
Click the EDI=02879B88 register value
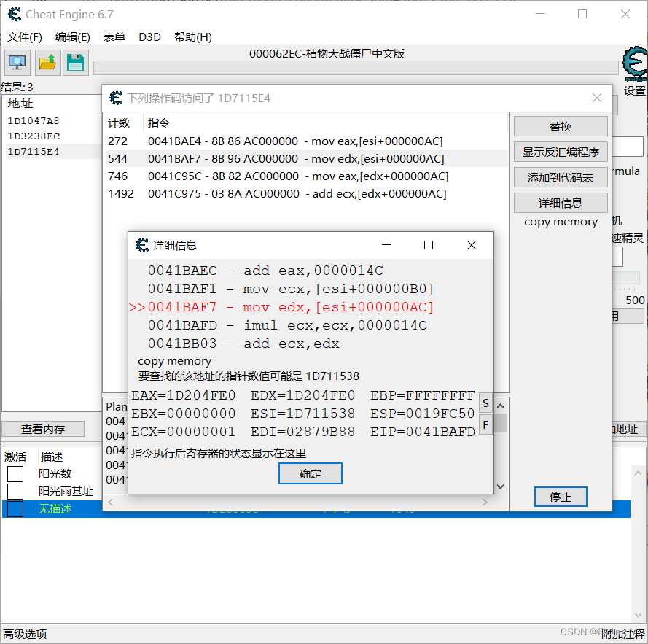(302, 432)
